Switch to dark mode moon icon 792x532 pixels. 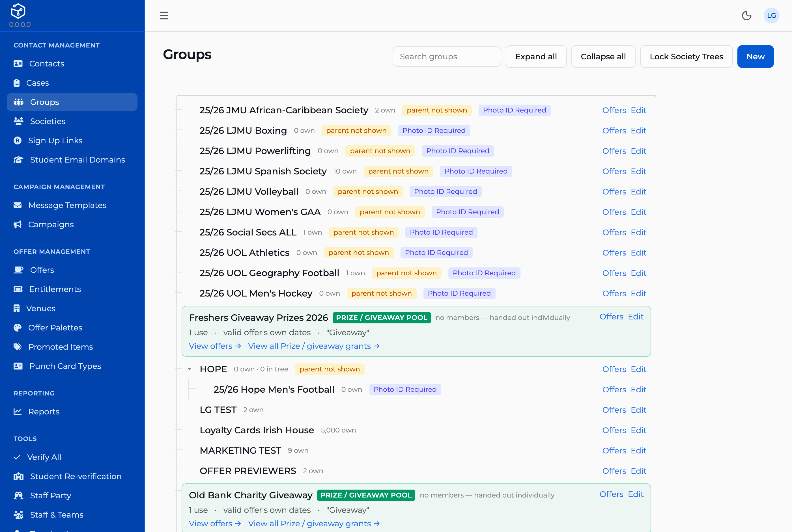tap(746, 16)
